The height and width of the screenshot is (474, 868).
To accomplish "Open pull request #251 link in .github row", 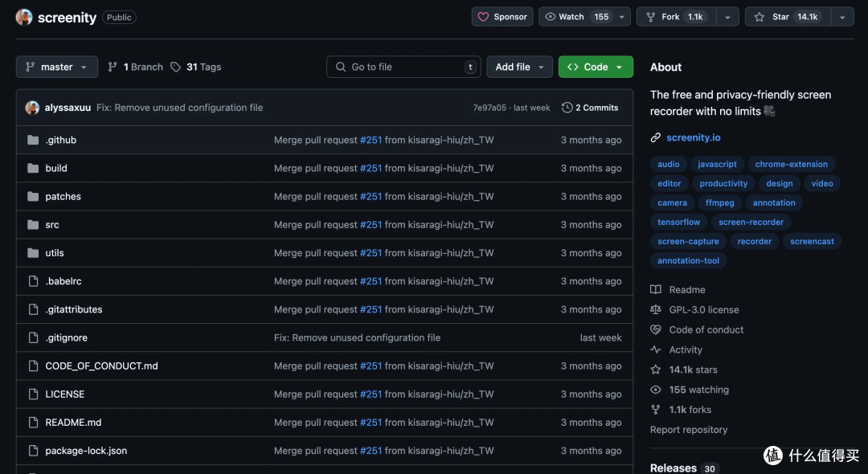I will 371,140.
